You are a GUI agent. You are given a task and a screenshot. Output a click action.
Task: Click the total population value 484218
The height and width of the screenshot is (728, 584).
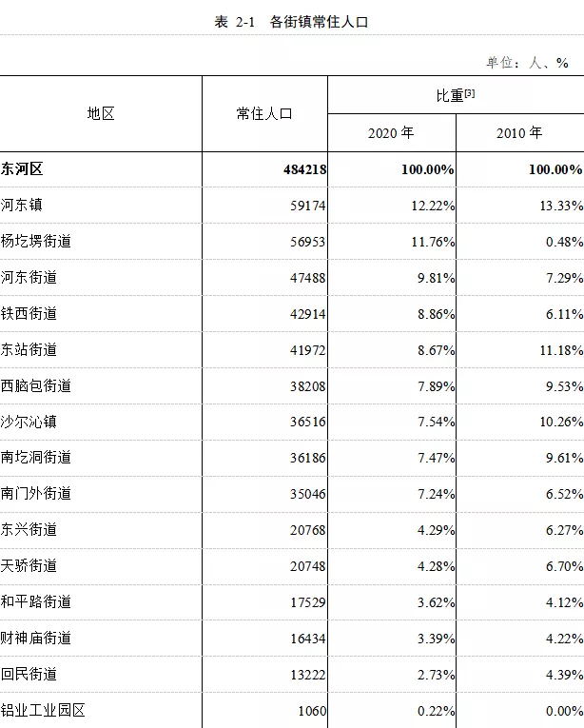tap(304, 169)
